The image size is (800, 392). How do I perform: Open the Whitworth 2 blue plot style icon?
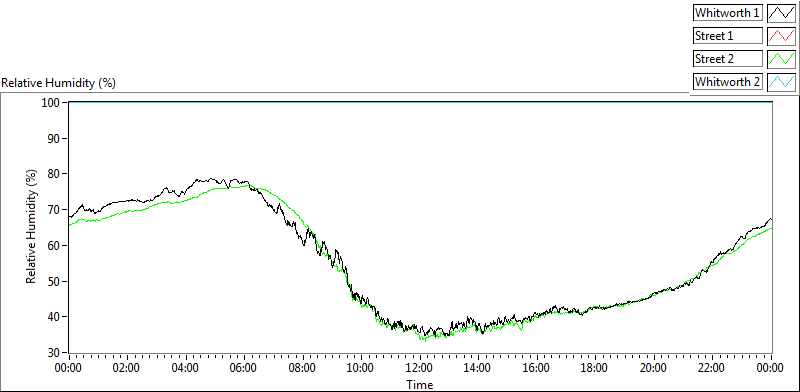coord(781,82)
